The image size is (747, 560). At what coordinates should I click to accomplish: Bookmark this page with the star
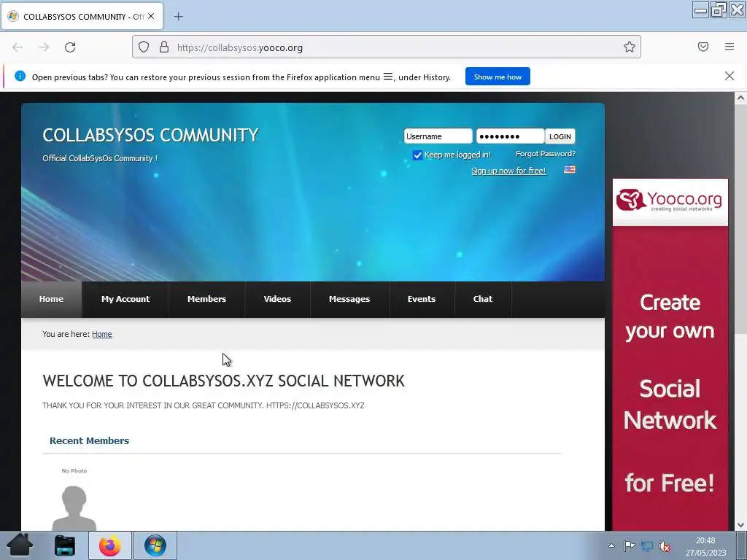[x=630, y=47]
